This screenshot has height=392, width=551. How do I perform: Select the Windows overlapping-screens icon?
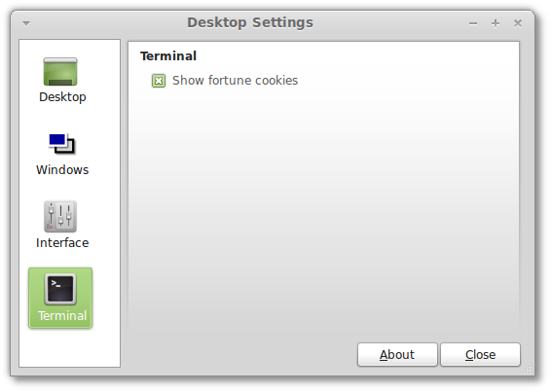(x=62, y=144)
